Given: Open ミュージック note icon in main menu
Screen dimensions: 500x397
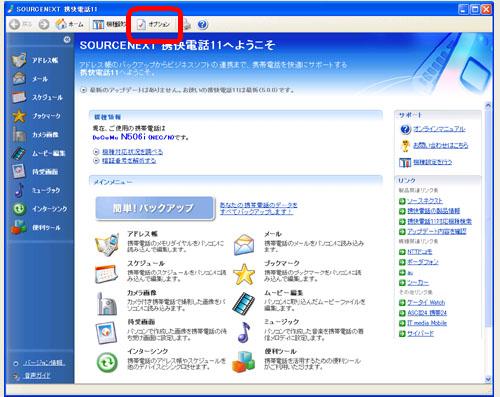Looking at the screenshot, I should tap(244, 332).
